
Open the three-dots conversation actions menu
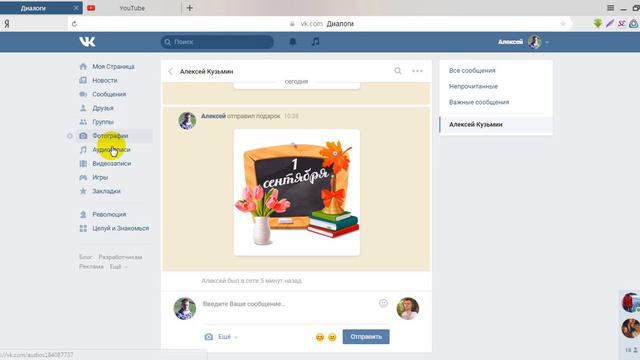(x=417, y=71)
